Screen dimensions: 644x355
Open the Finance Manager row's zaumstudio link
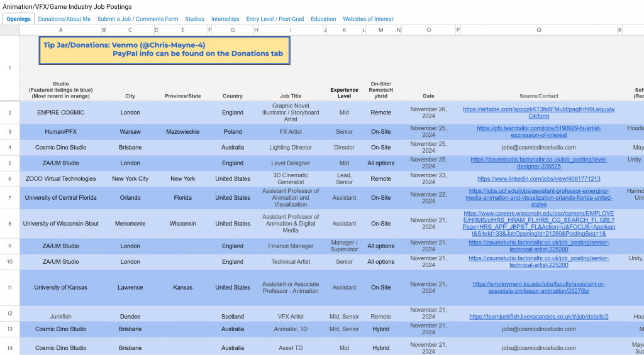point(538,246)
